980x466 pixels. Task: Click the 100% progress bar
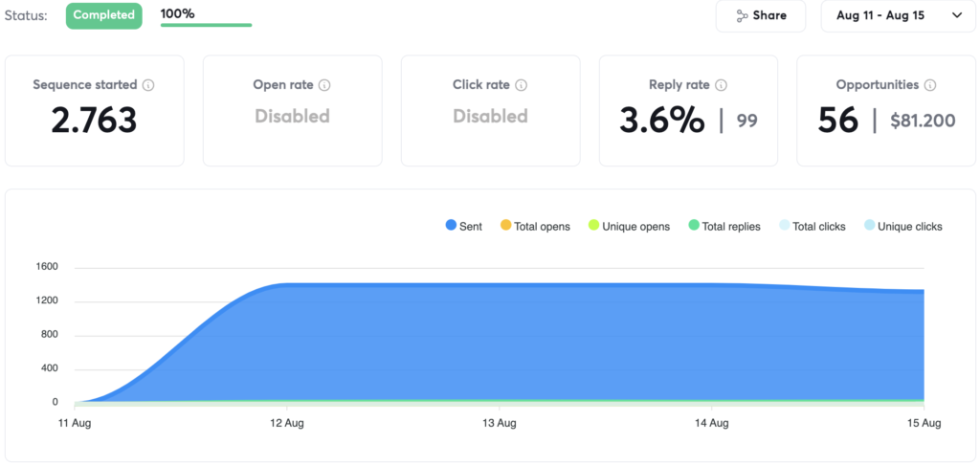(206, 25)
